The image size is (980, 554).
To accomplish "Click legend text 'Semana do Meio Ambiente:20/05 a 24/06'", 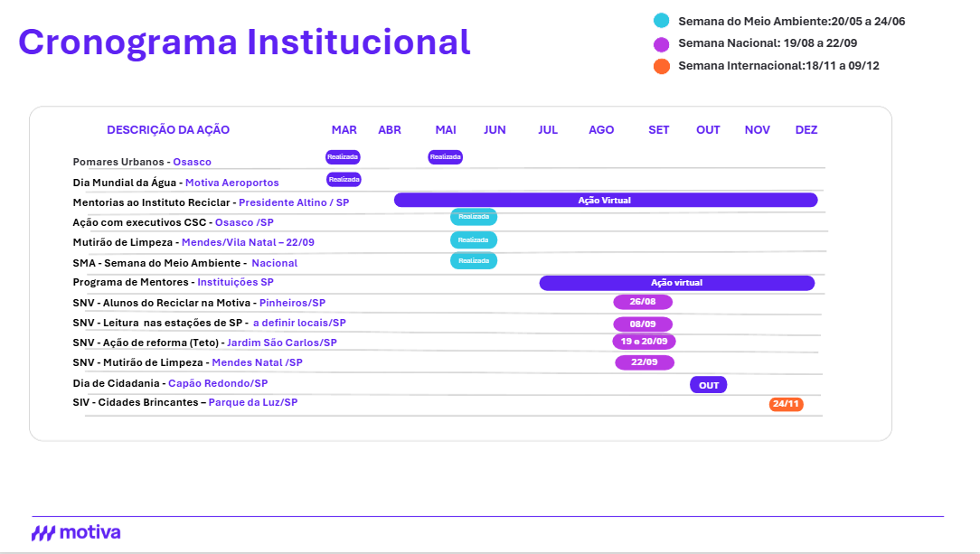I will (791, 21).
